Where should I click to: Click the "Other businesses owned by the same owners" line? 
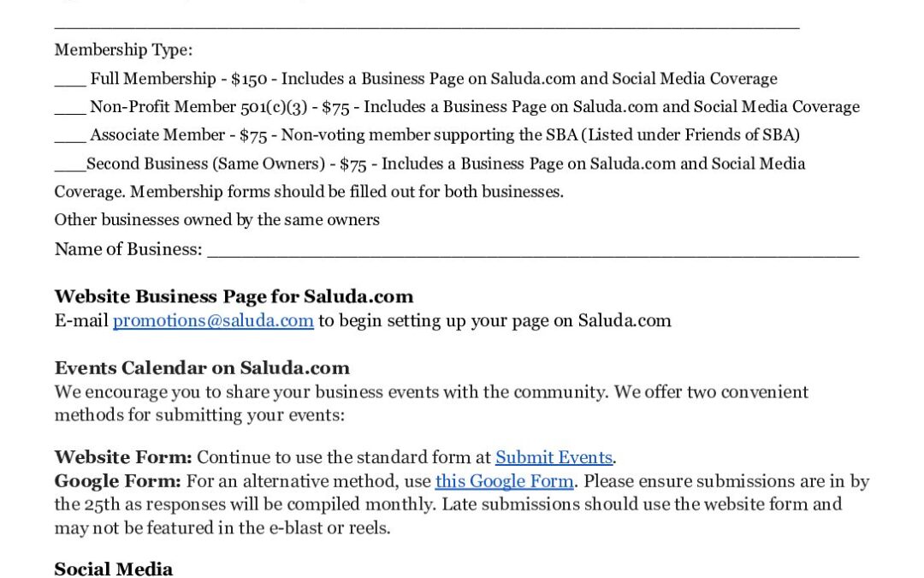tap(216, 220)
